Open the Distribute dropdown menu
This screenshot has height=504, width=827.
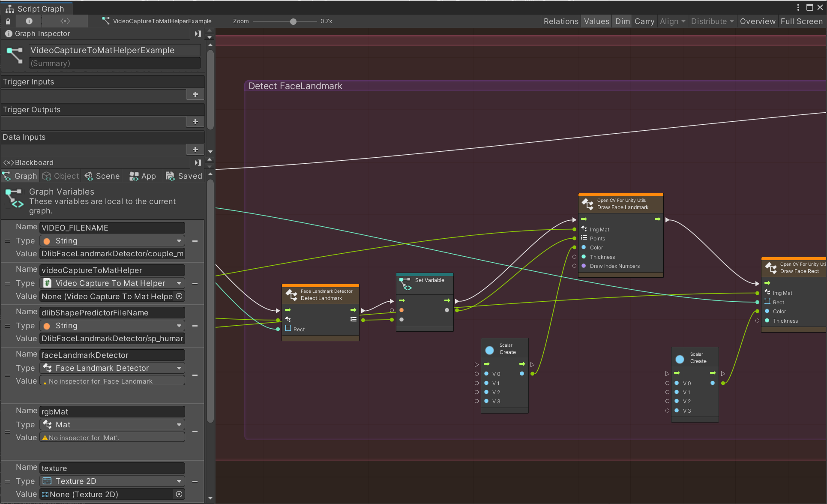tap(712, 21)
